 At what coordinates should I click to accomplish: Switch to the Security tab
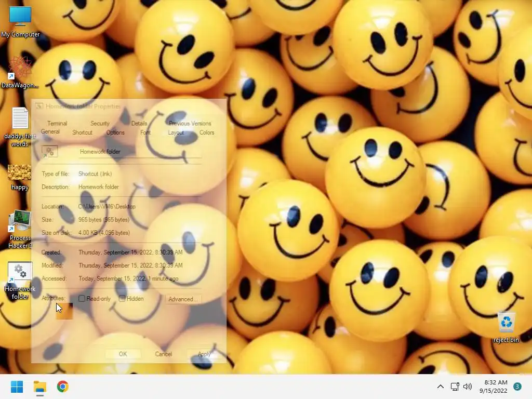[100, 124]
